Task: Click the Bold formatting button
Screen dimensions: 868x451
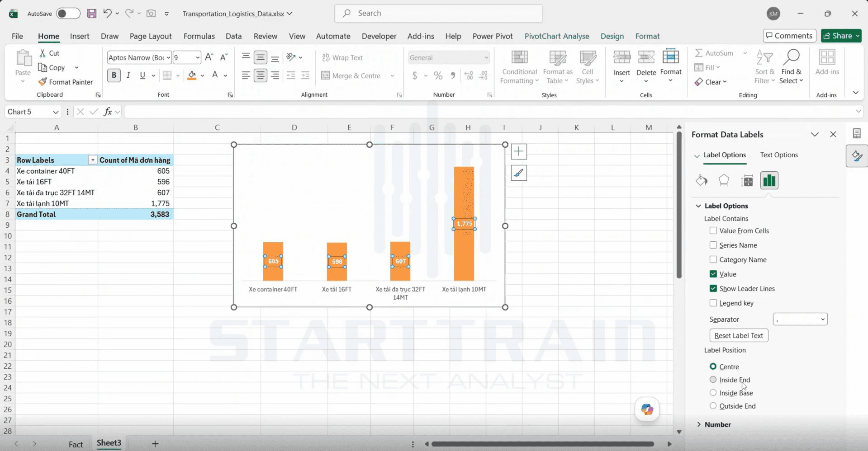Action: click(x=114, y=75)
